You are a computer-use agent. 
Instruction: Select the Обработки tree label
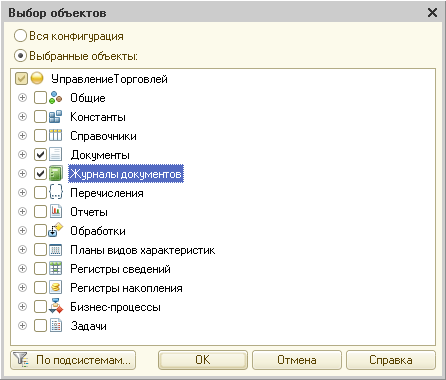(x=98, y=231)
